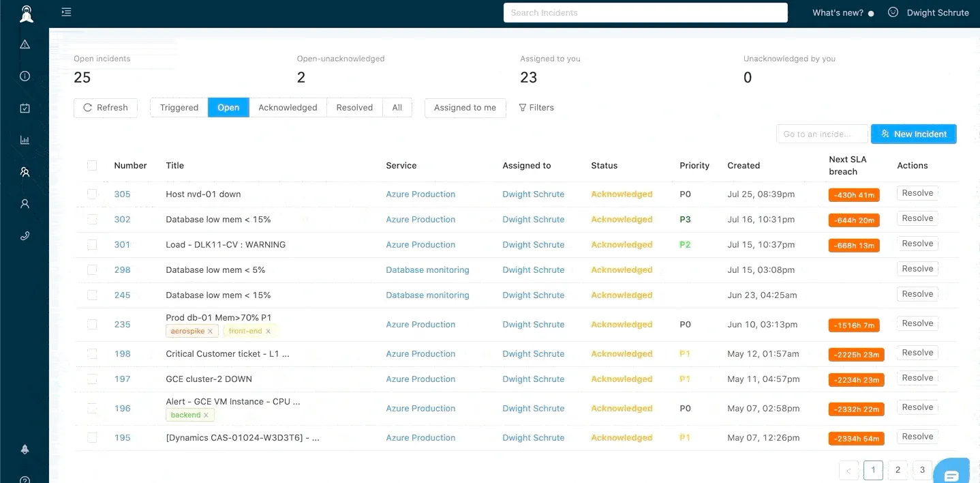980x483 pixels.
Task: Open the clock-shaped incidents icon in sidebar
Action: 25,76
